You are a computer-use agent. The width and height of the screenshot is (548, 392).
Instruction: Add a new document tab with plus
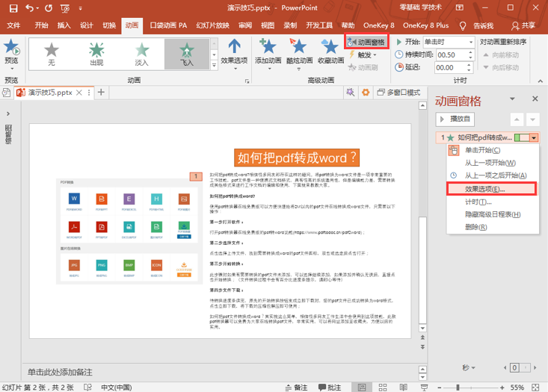(101, 92)
